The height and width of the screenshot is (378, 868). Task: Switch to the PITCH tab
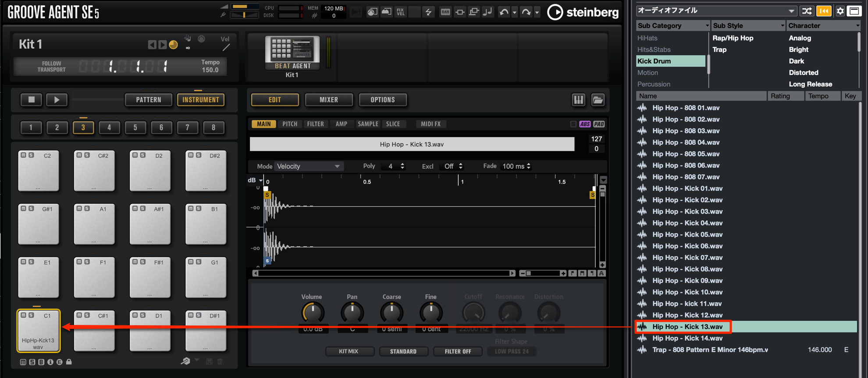click(290, 124)
